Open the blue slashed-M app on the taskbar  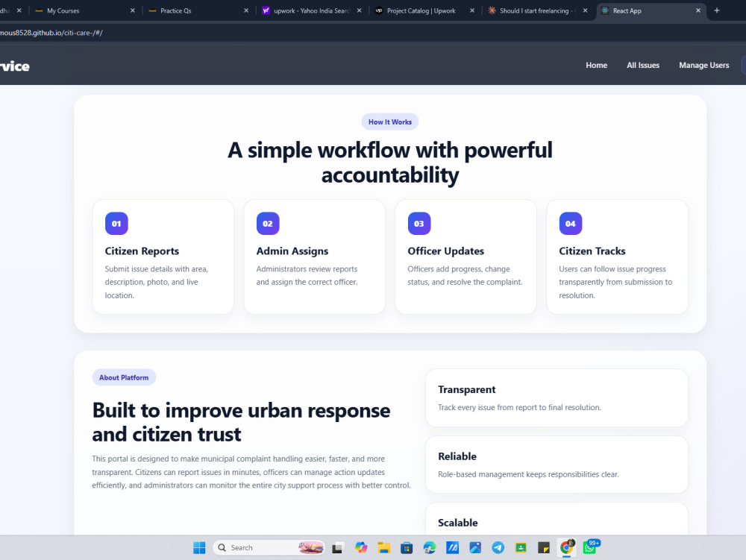tap(453, 547)
